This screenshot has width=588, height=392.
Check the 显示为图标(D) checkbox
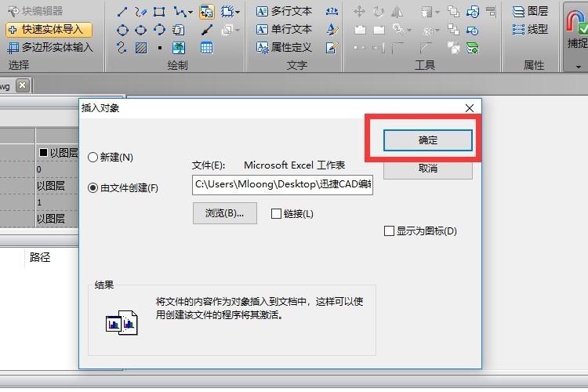tap(420, 230)
